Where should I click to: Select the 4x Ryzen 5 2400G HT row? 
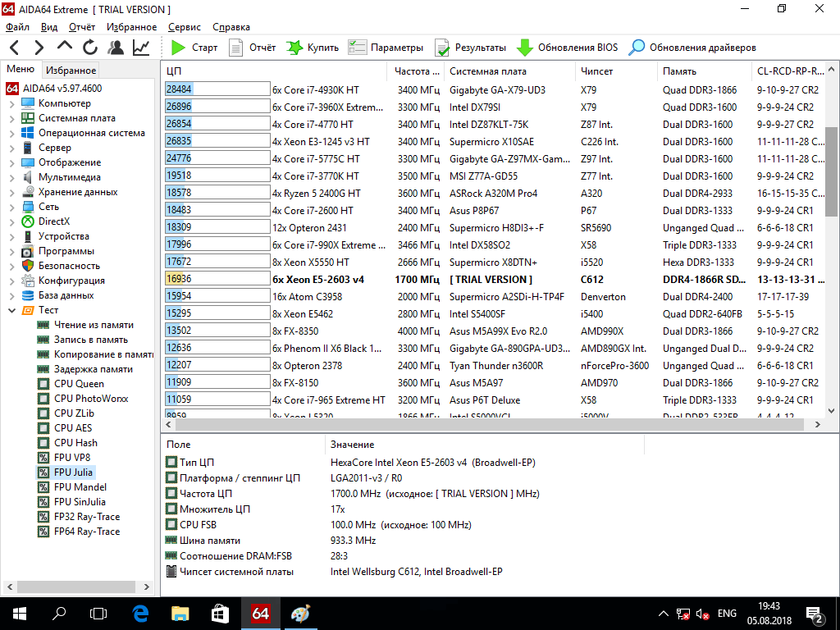(x=493, y=194)
